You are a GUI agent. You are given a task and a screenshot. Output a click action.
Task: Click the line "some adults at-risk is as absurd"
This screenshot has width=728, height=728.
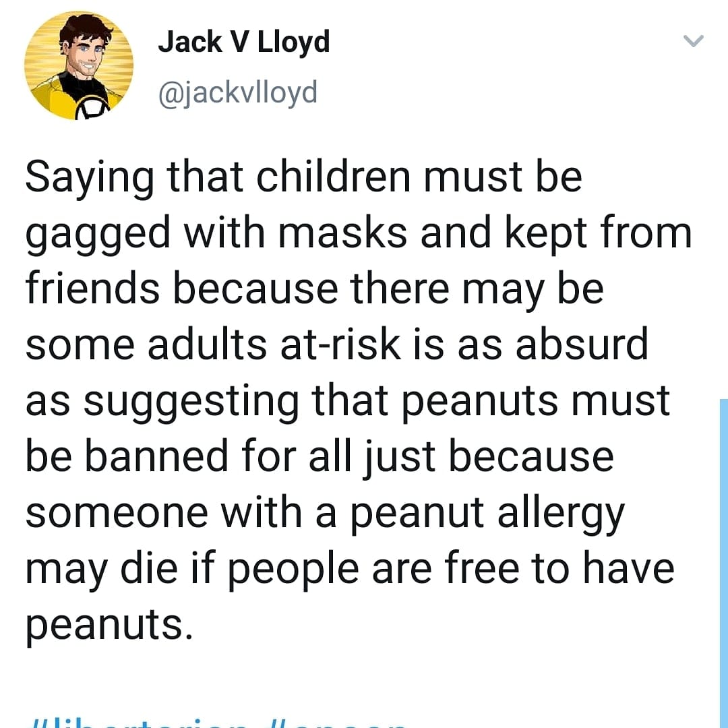tap(336, 345)
